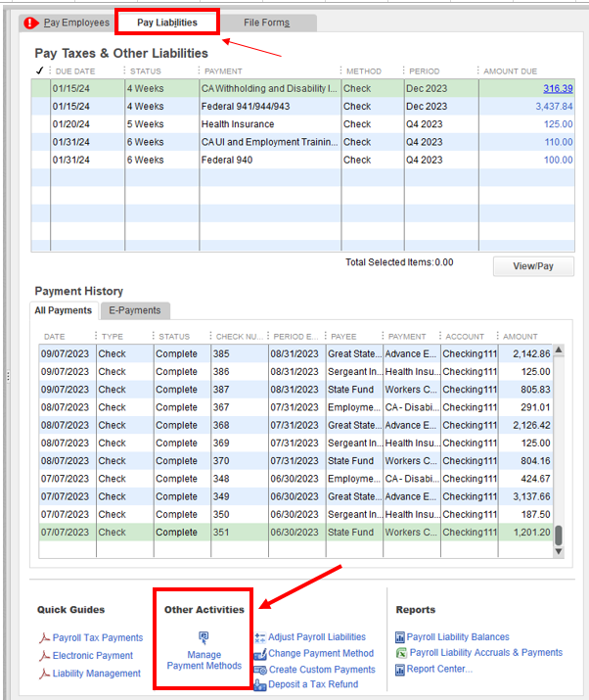Sort payment history by the DATE header
Screen dimensions: 589x700
(55, 337)
